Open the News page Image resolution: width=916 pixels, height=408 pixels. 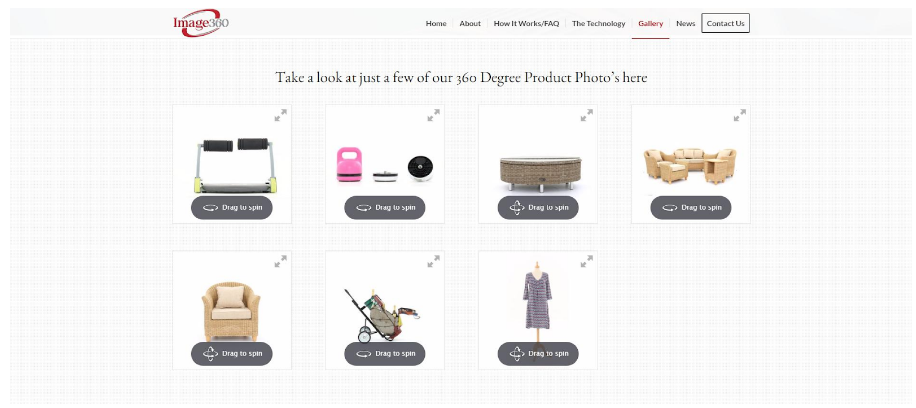[x=685, y=23]
